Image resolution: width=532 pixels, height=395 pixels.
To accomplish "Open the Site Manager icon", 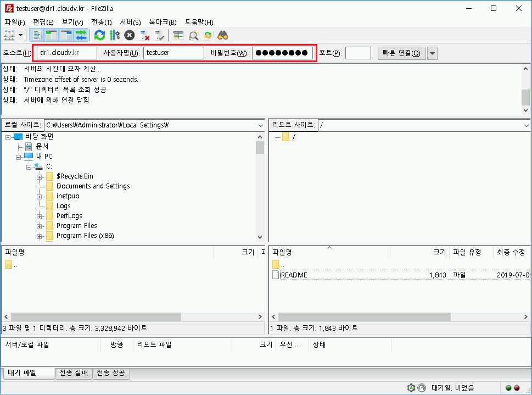I will point(9,35).
